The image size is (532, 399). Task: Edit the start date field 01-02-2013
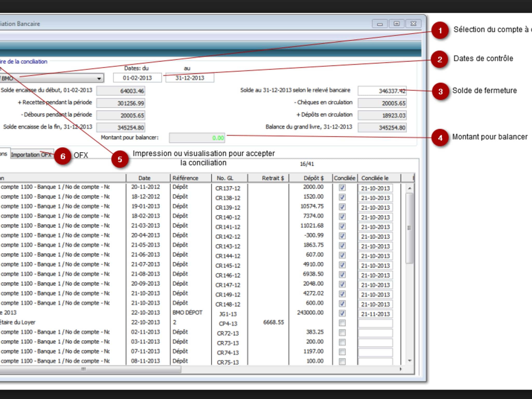click(137, 78)
